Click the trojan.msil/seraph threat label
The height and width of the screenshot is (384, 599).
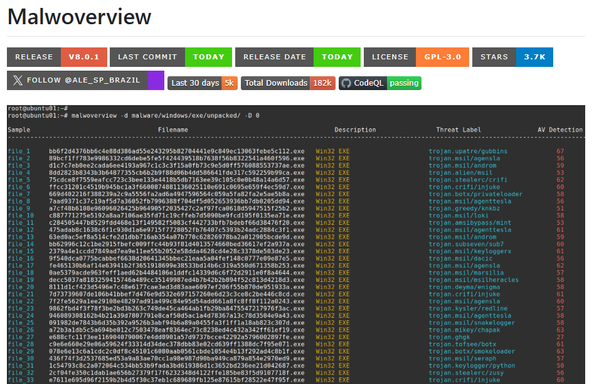(462, 358)
